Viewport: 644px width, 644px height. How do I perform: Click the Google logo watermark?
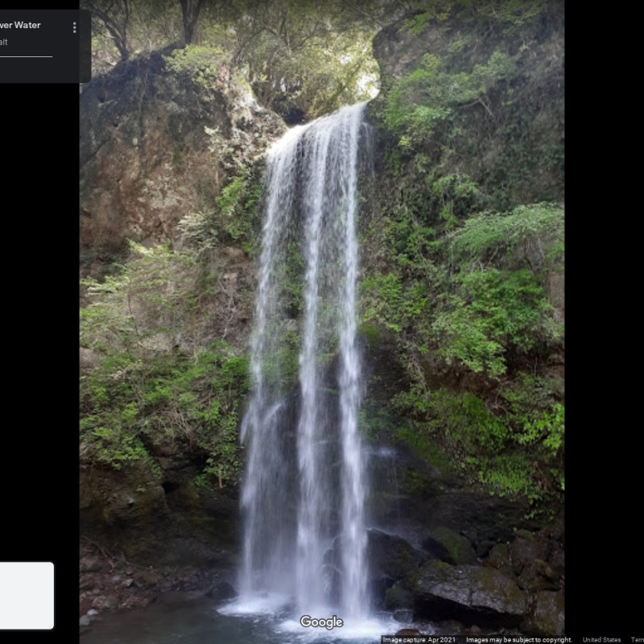click(x=321, y=622)
